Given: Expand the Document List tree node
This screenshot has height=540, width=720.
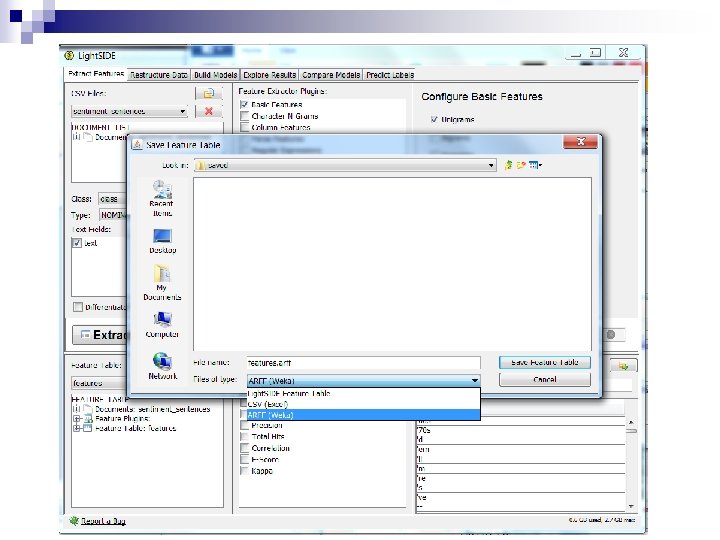Looking at the screenshot, I should [77, 137].
